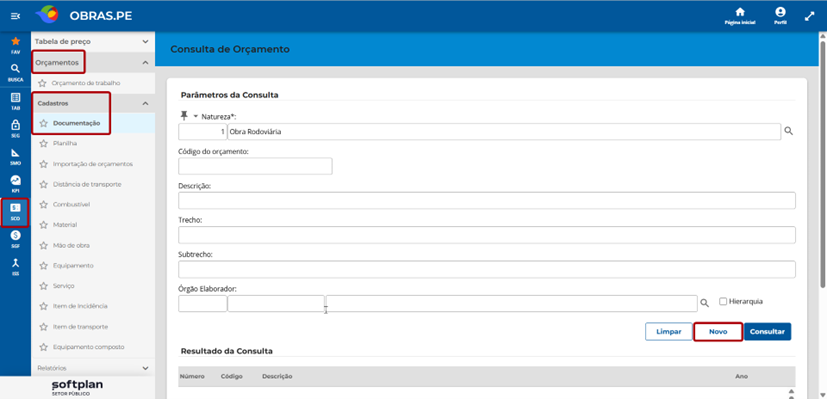Mark the Material item star as favorite
827x399 pixels.
44,225
